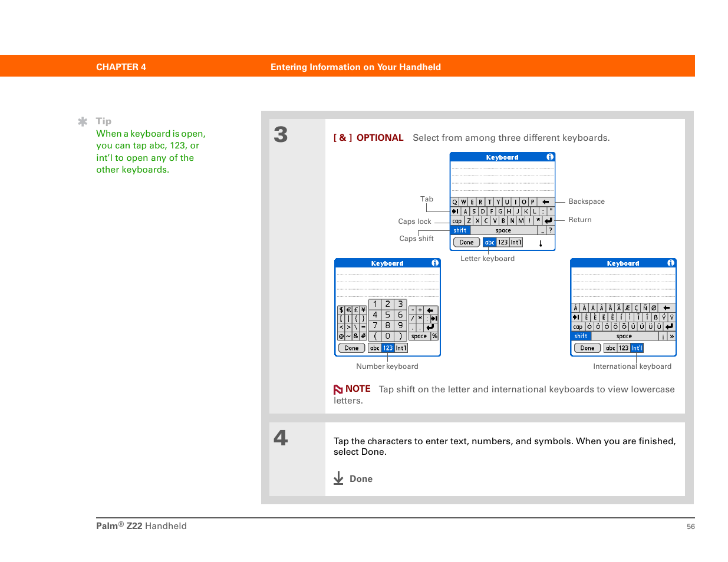Screen dimensions: 728x562
Task: Click the international keyboard text entry area
Action: pyautogui.click(x=624, y=285)
